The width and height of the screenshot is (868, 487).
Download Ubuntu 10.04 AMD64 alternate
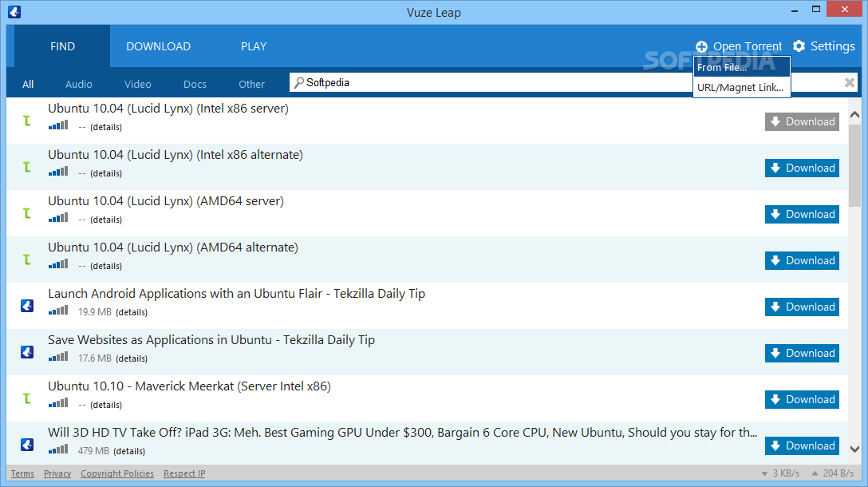[802, 260]
